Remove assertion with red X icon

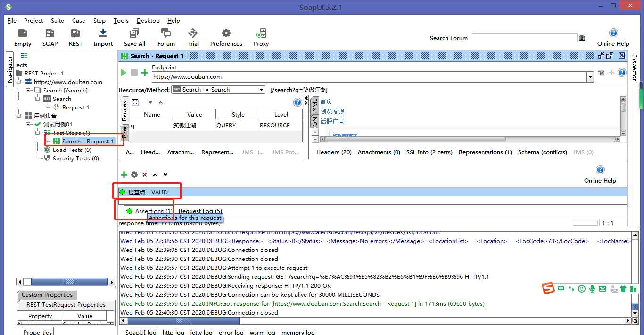(145, 175)
